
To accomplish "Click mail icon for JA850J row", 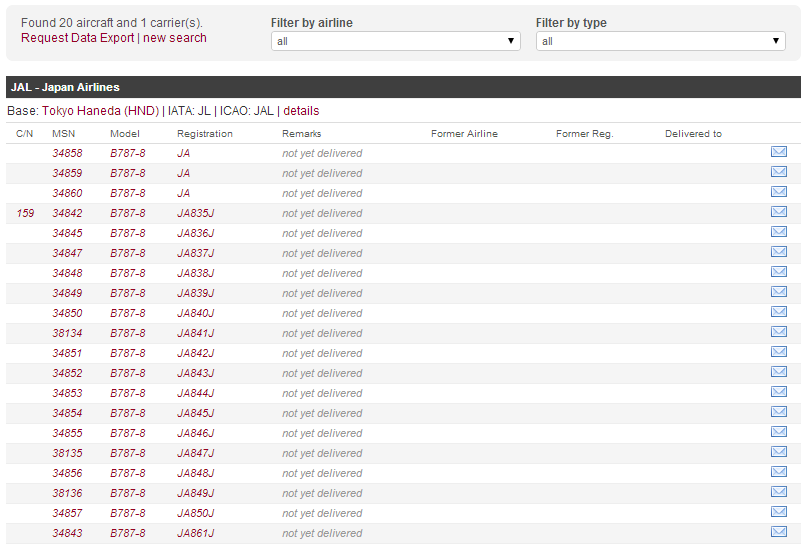I will coord(778,512).
